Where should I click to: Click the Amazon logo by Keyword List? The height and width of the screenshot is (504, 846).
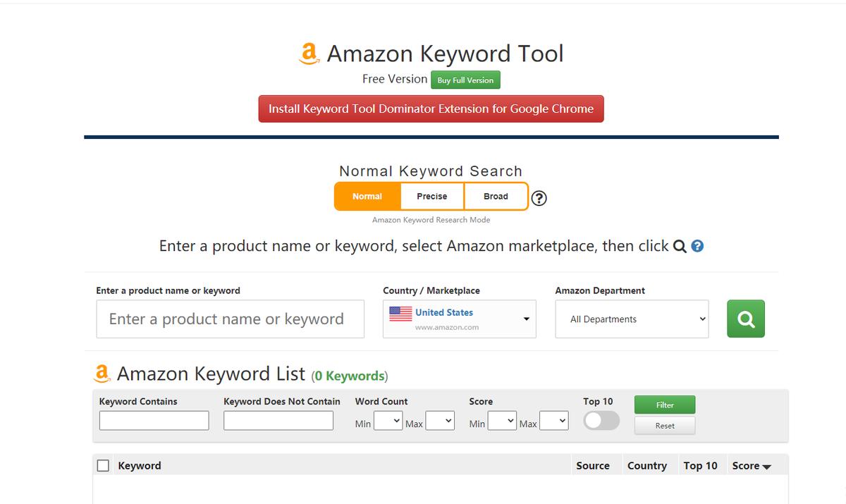[102, 374]
